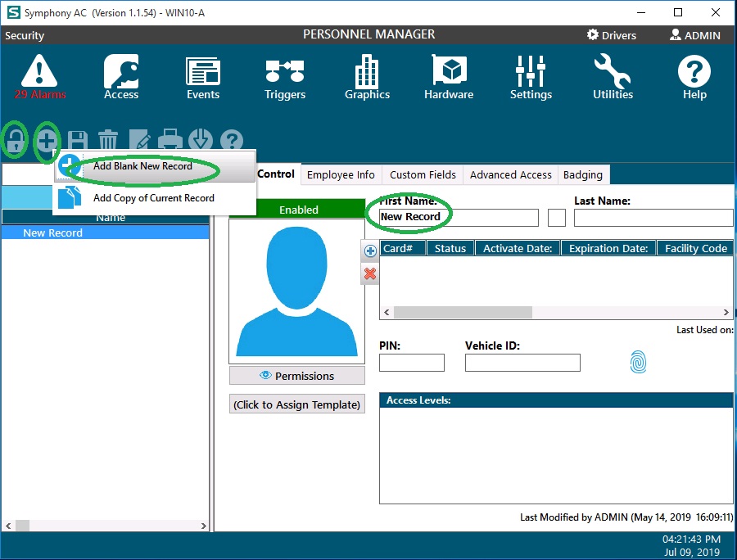The width and height of the screenshot is (737, 560).
Task: Open the Access module
Action: [x=121, y=77]
